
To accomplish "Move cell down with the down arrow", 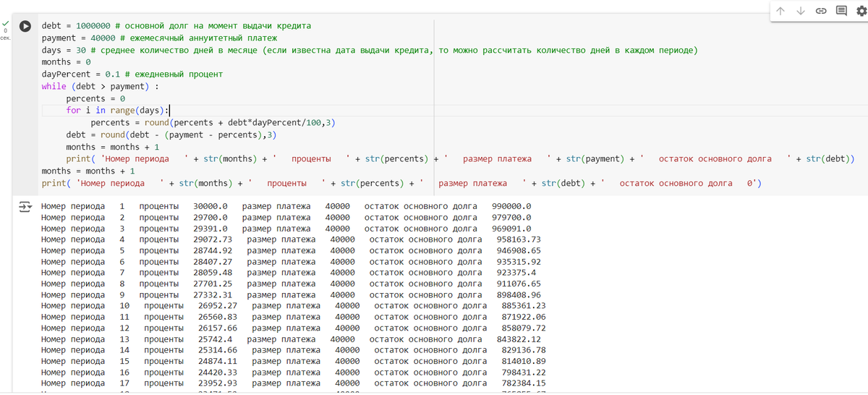I will (x=801, y=11).
